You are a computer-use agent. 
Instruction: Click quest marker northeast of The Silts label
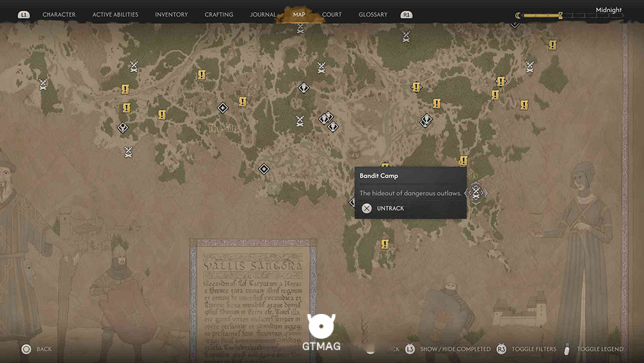coord(242,101)
